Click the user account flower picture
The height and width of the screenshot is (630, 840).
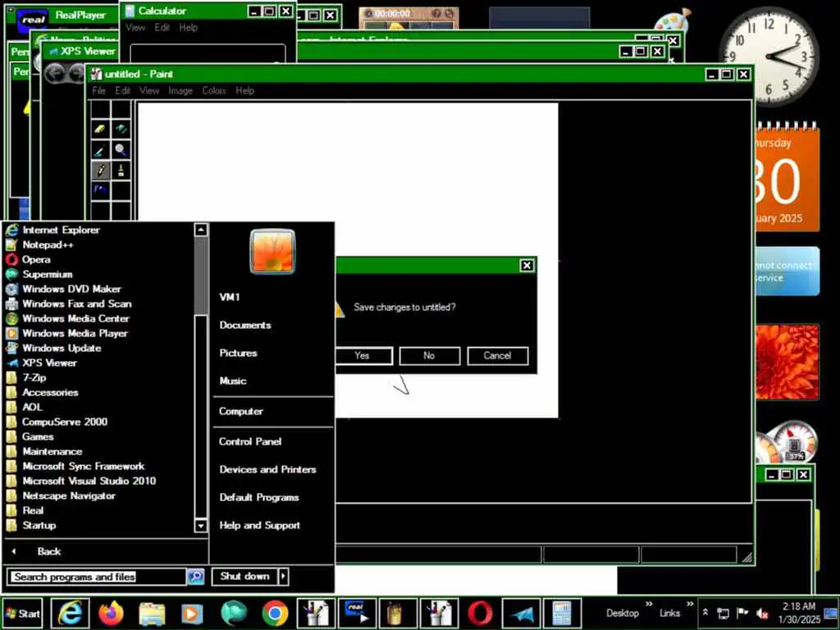tap(272, 252)
